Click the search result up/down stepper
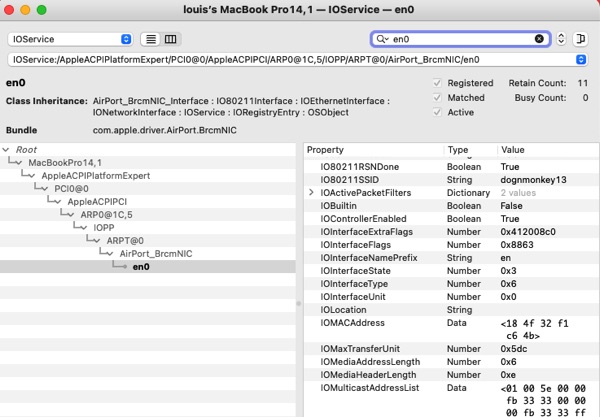This screenshot has width=600, height=417. (x=562, y=39)
